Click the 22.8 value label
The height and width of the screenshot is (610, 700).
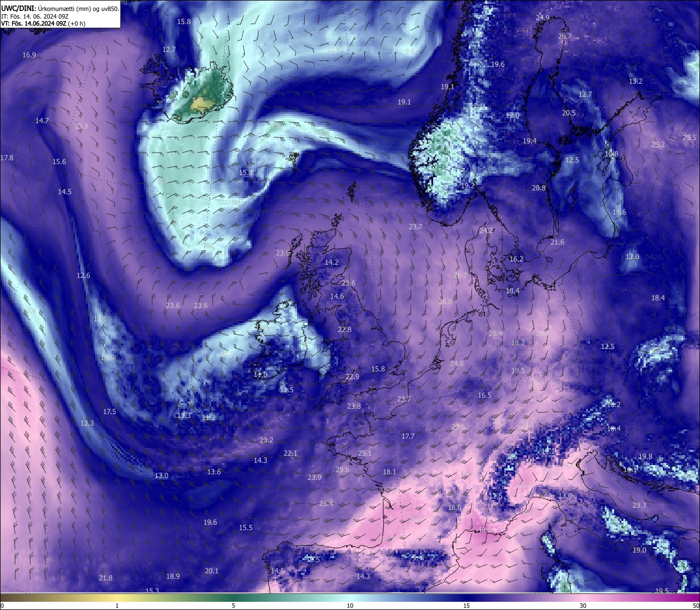click(345, 329)
